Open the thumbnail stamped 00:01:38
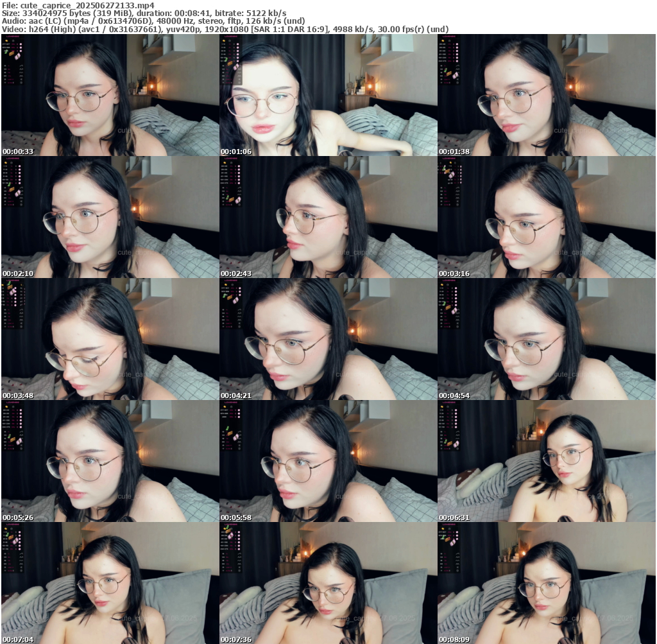Viewport: 657px width, 644px height. click(x=547, y=95)
